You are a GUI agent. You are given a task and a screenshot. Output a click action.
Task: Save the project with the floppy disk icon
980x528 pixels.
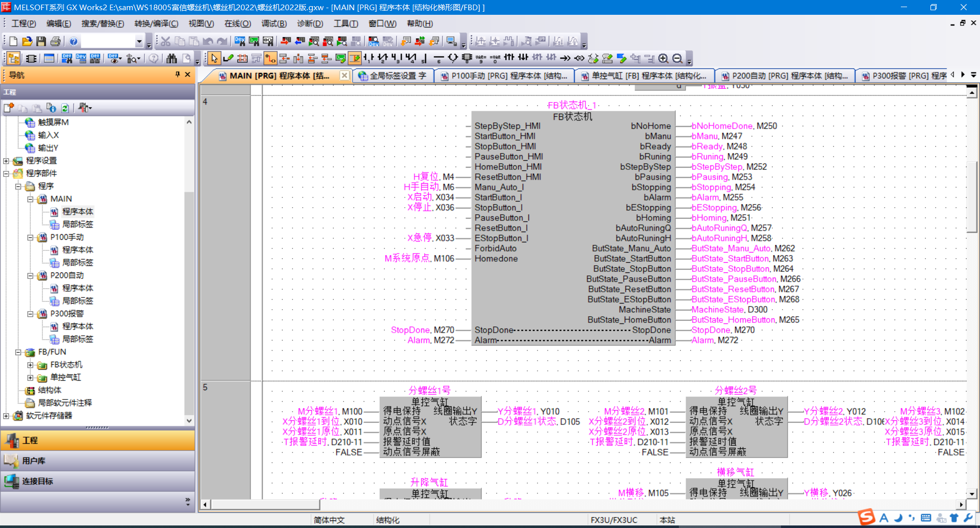pos(41,41)
